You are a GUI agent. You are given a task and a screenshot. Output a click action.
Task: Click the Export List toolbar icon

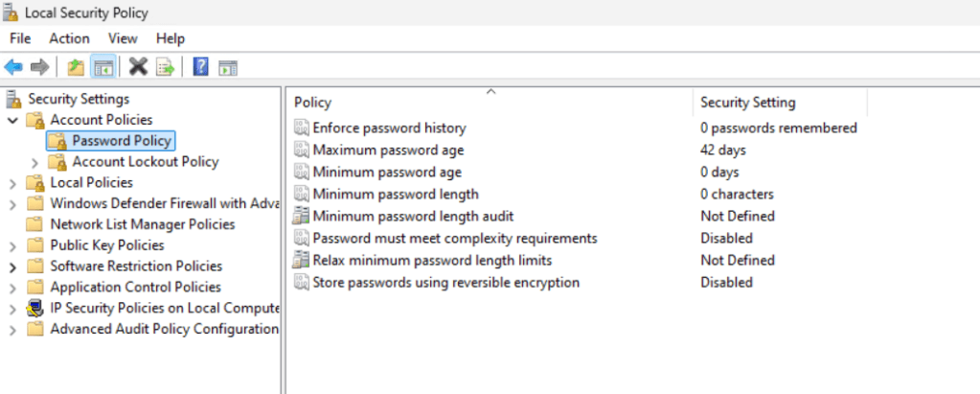point(165,67)
